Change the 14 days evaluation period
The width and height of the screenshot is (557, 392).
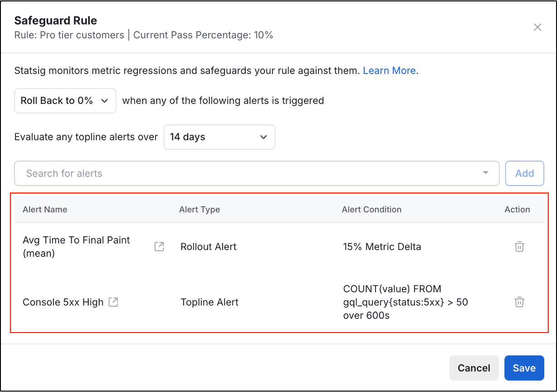[219, 137]
